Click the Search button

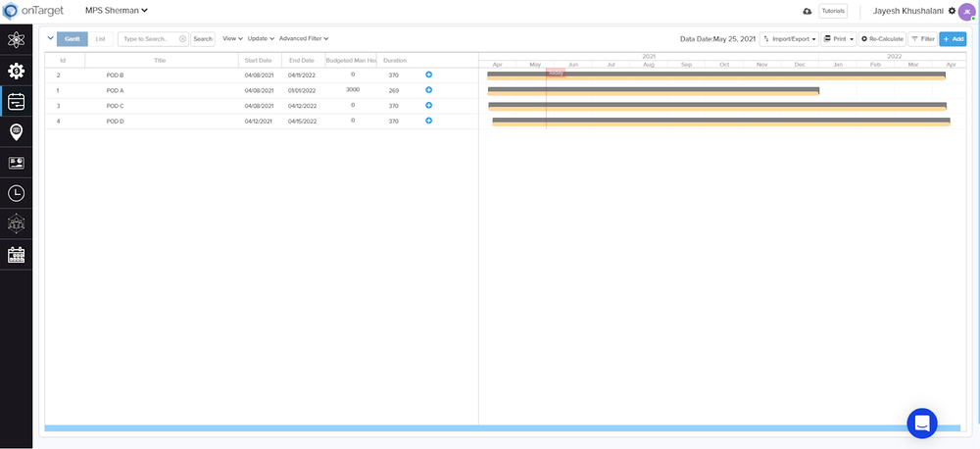(203, 39)
